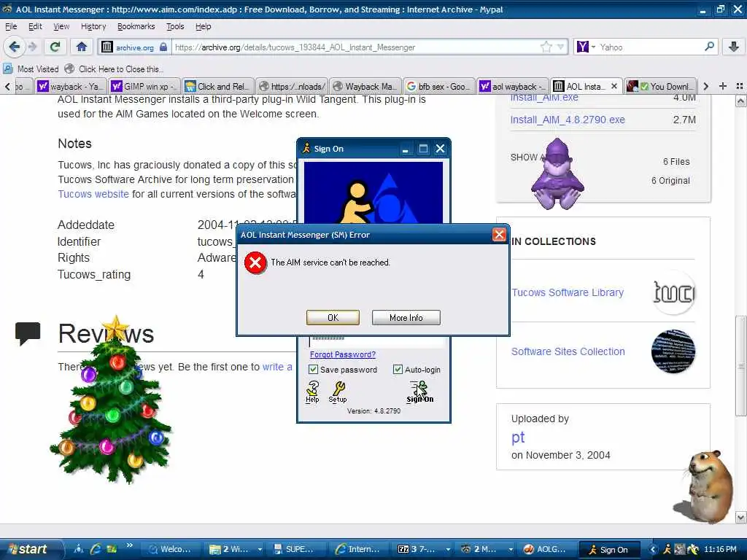747x560 pixels.
Task: Open the History menu
Action: click(93, 26)
